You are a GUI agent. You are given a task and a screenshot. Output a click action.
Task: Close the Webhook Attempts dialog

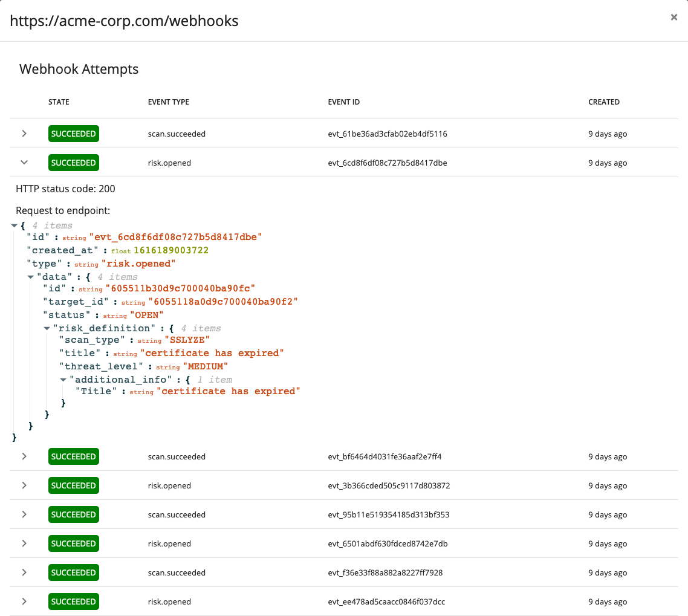(x=673, y=17)
